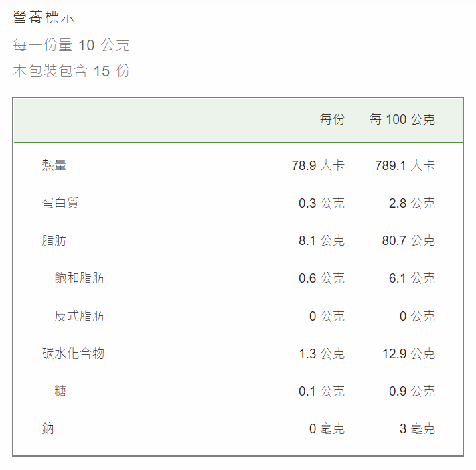Select the 6.1 公克 value
Screen dimensions: 476x470
412,278
